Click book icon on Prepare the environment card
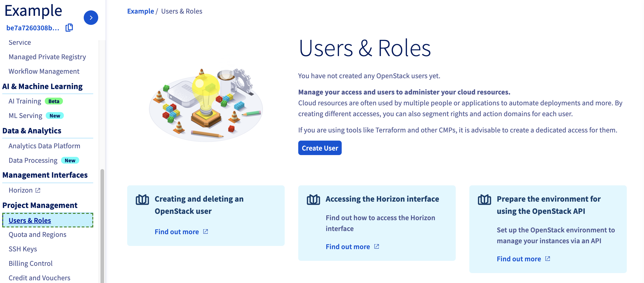Viewport: 644px width, 283px height. coord(484,200)
